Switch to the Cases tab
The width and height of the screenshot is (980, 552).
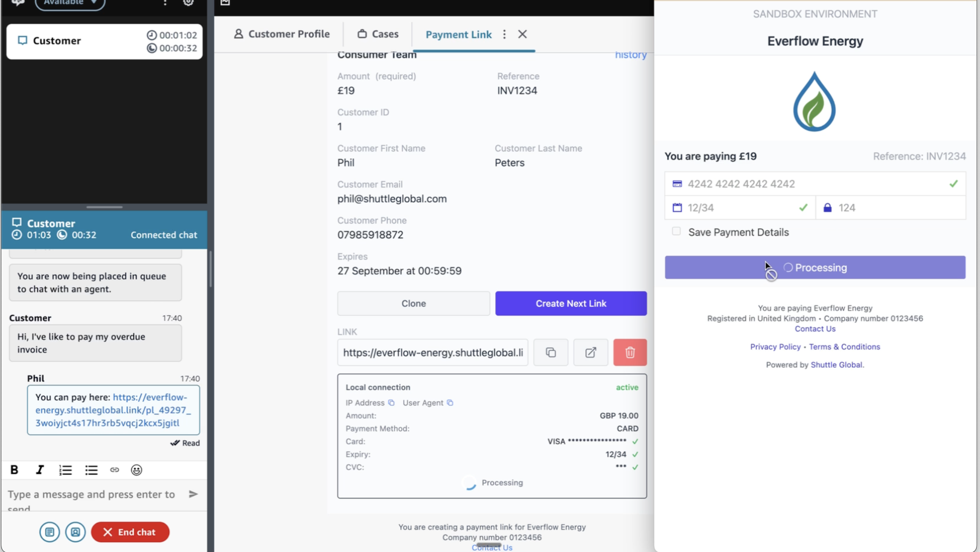[x=378, y=34]
